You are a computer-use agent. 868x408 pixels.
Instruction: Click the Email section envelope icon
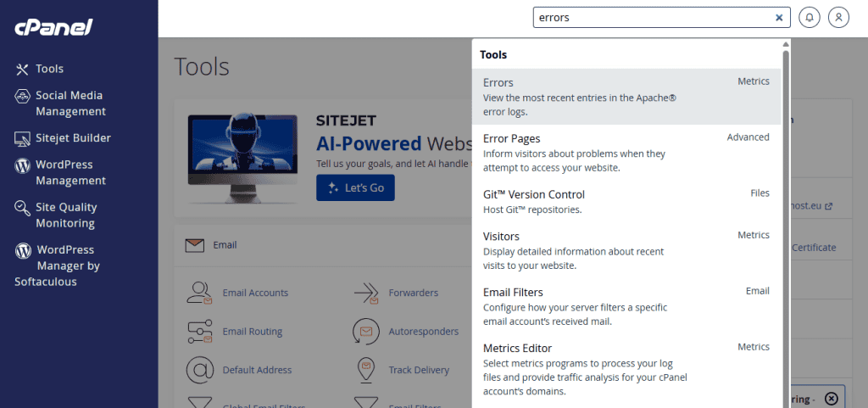[195, 245]
